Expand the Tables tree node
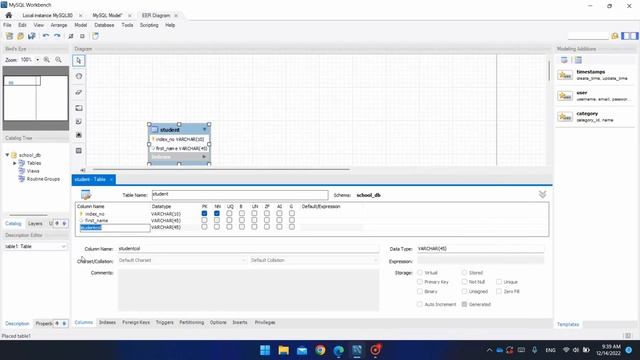This screenshot has width=640, height=360. 15,163
